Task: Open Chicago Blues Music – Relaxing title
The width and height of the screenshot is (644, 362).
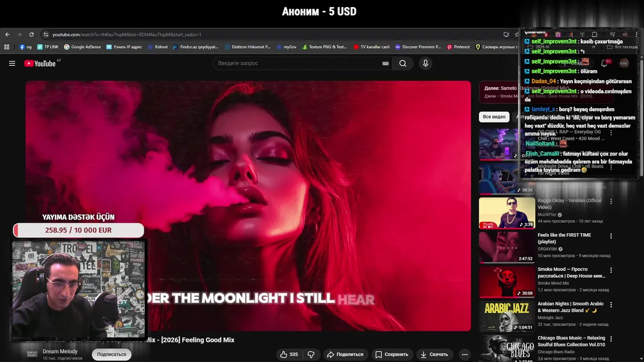Action: (572, 341)
